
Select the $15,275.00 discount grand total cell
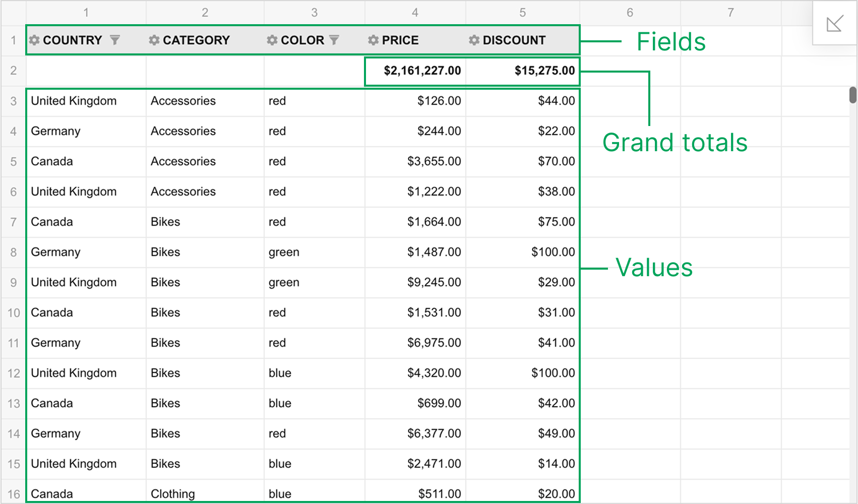(522, 71)
